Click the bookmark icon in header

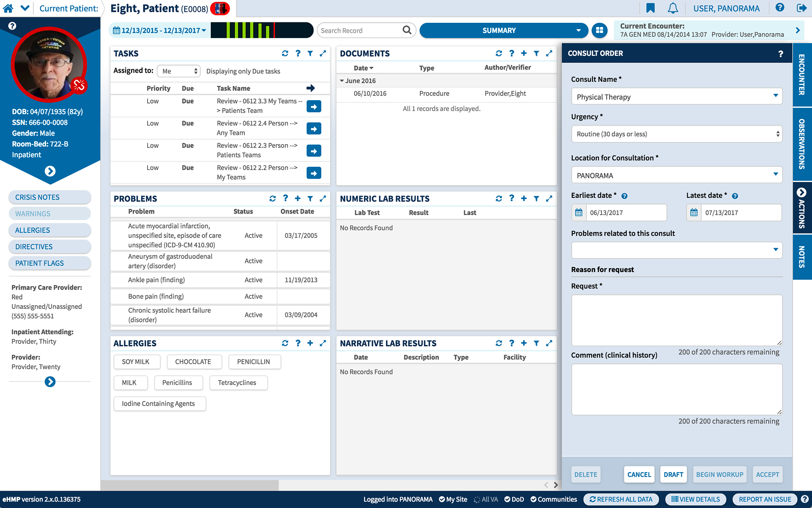650,8
